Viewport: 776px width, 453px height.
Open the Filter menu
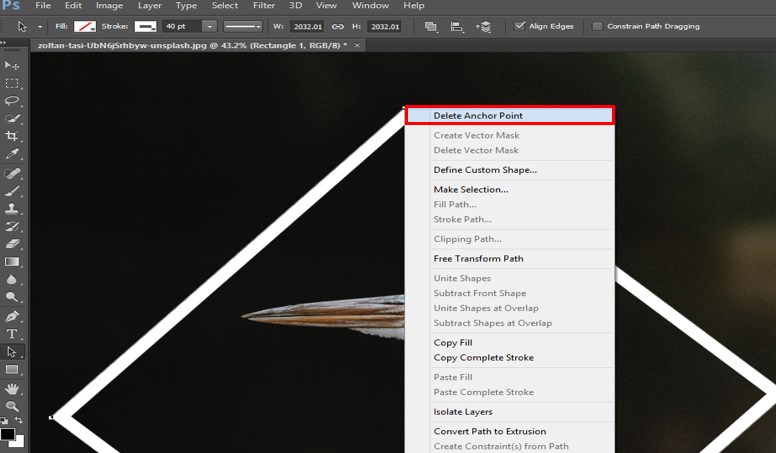pyautogui.click(x=264, y=6)
